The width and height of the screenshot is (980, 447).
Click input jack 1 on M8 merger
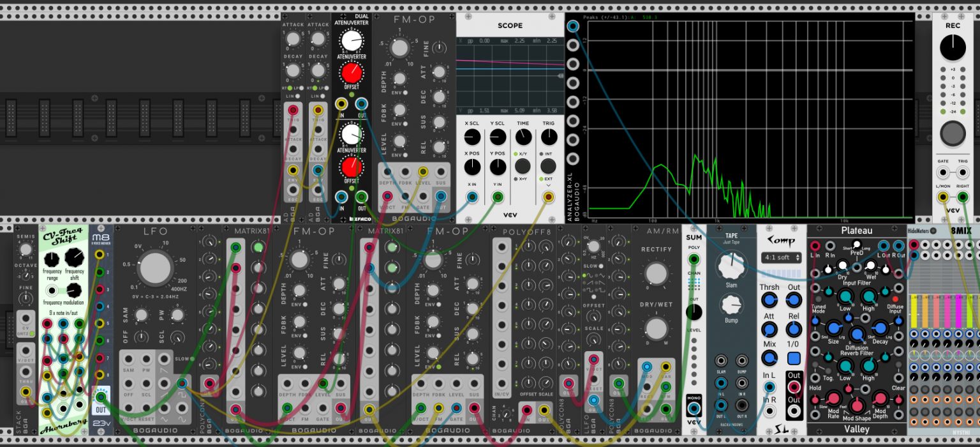pos(99,255)
